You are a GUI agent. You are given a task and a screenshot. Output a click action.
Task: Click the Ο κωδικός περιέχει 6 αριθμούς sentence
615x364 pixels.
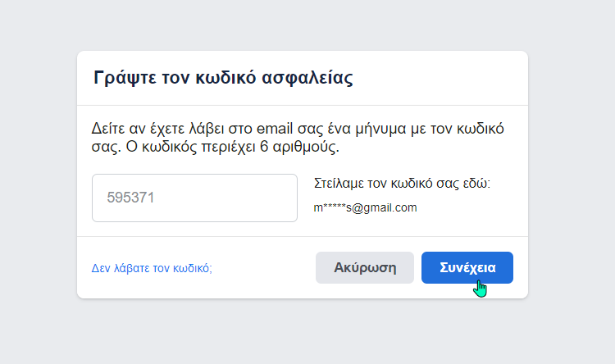pos(233,147)
